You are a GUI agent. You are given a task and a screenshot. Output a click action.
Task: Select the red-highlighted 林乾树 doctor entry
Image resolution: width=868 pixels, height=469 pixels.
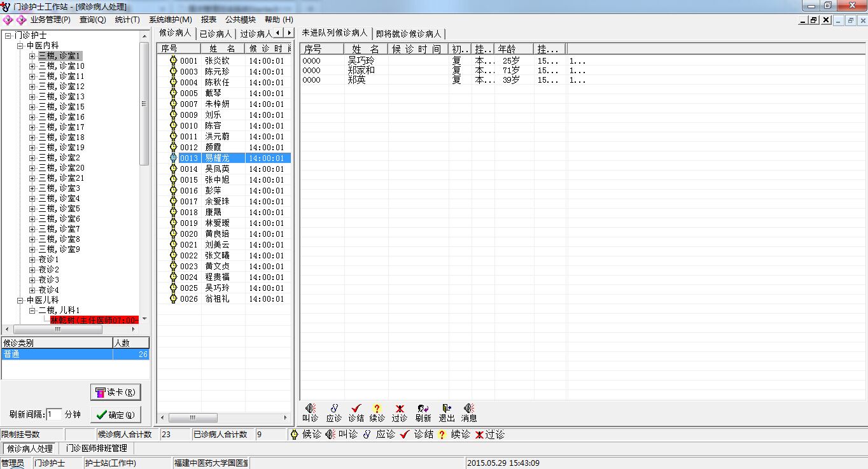point(94,320)
